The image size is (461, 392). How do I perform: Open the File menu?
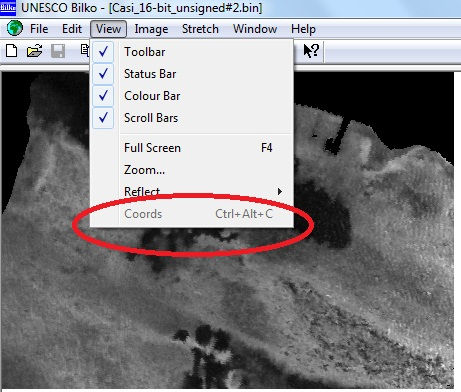(x=39, y=29)
